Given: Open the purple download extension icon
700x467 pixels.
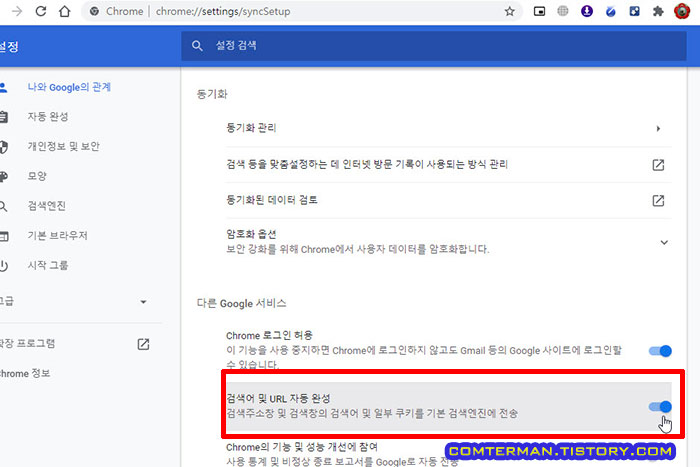Looking at the screenshot, I should 587,11.
